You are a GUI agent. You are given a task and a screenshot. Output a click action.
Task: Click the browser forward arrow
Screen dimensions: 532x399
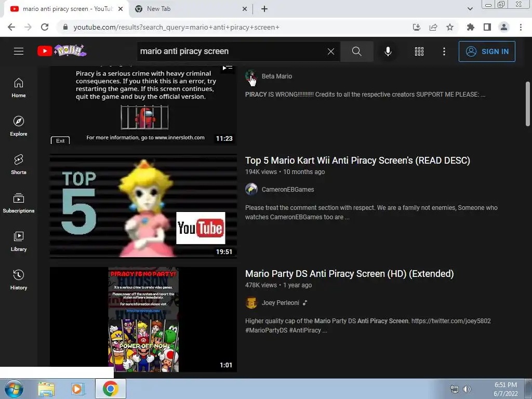click(x=28, y=27)
